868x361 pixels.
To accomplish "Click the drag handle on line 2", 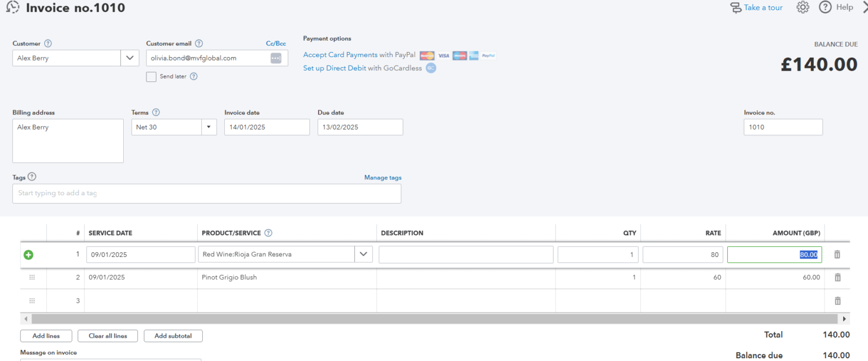I will tap(32, 277).
